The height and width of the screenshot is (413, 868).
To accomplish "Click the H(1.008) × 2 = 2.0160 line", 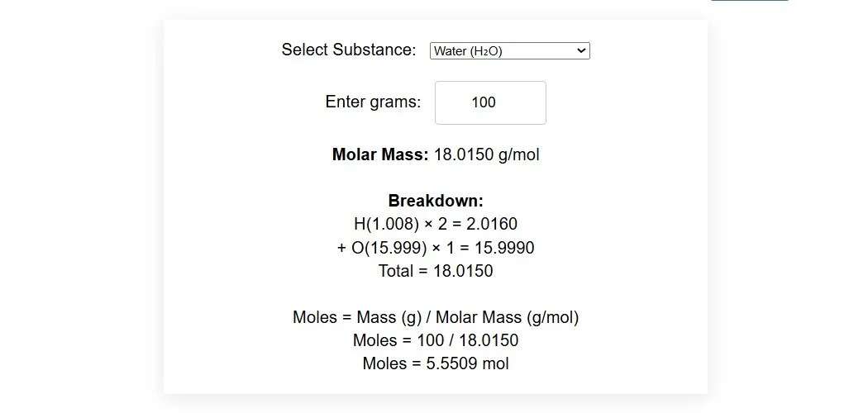I will click(x=436, y=224).
